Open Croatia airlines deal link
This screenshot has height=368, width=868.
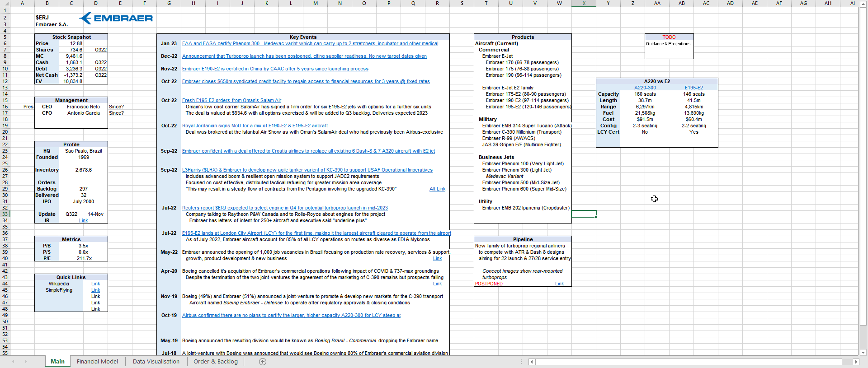308,151
